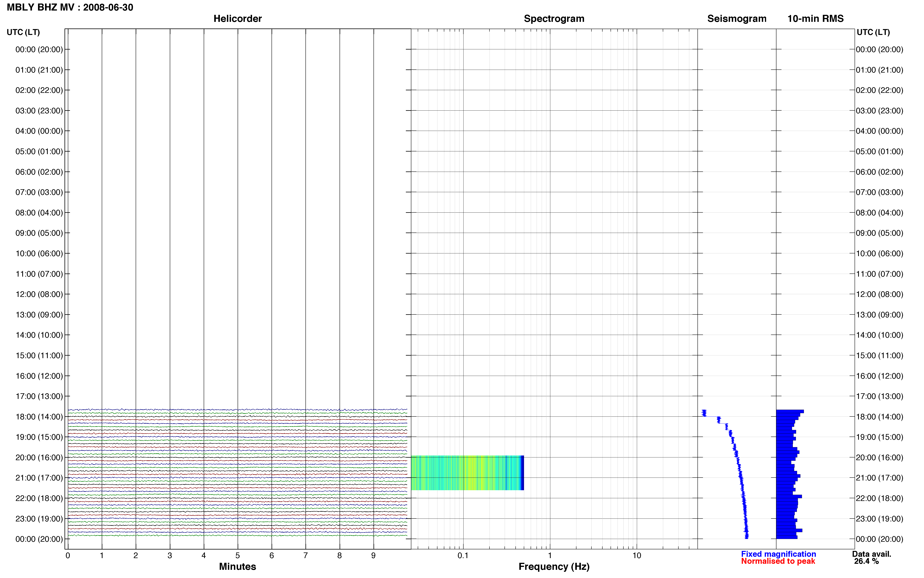
Task: Click the right 'UTC (LT)' axis header
Action: pyautogui.click(x=873, y=32)
